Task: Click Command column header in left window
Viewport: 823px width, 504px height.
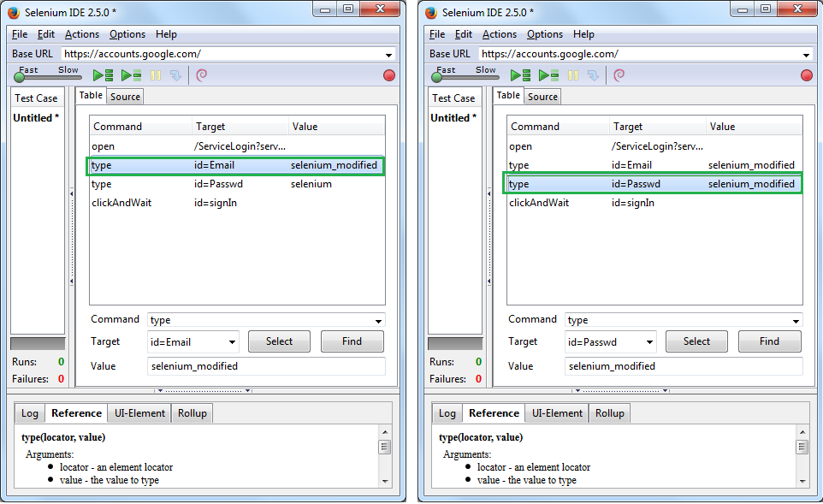Action: pyautogui.click(x=140, y=127)
